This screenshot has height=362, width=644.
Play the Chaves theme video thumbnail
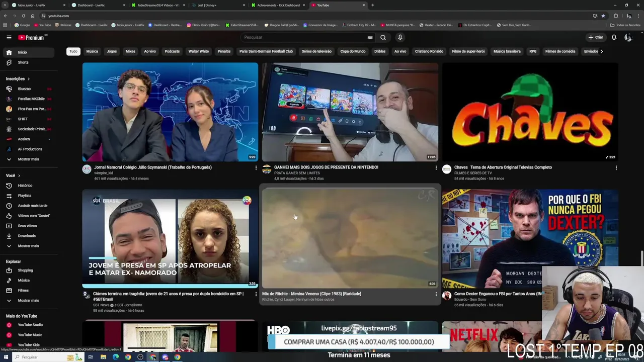[530, 112]
